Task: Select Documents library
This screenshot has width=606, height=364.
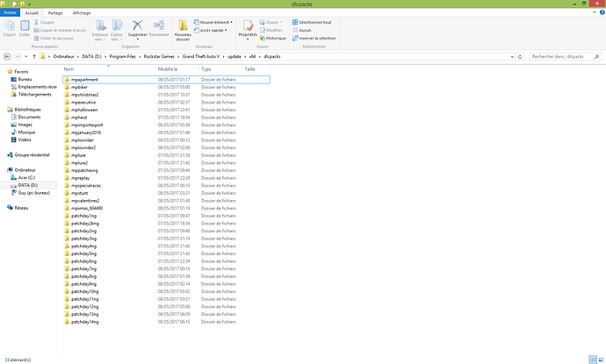Action: tap(29, 117)
